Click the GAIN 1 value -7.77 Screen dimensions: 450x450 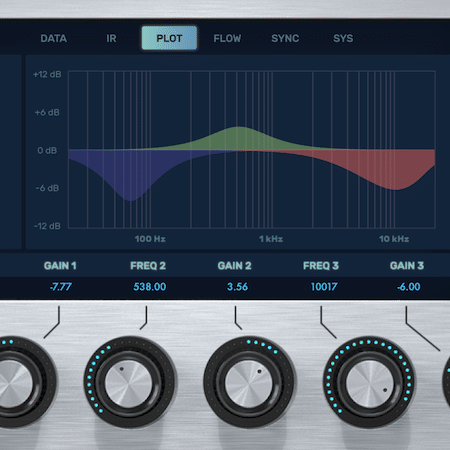tap(61, 287)
